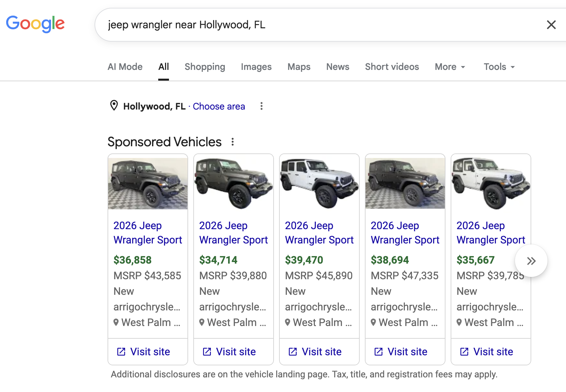This screenshot has height=392, width=566.
Task: Open the Short videos tab
Action: click(x=392, y=67)
